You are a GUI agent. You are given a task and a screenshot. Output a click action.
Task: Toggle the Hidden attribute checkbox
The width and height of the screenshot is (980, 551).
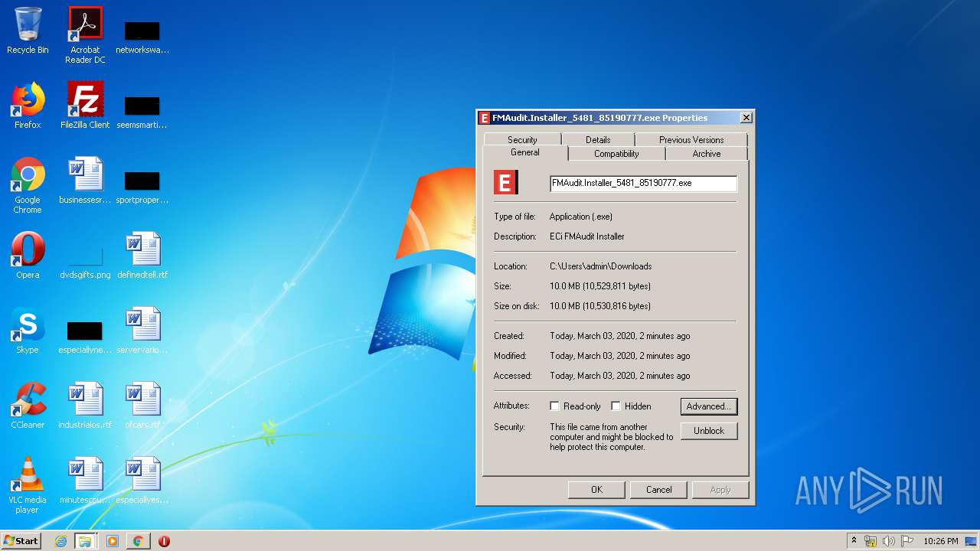[x=616, y=406]
